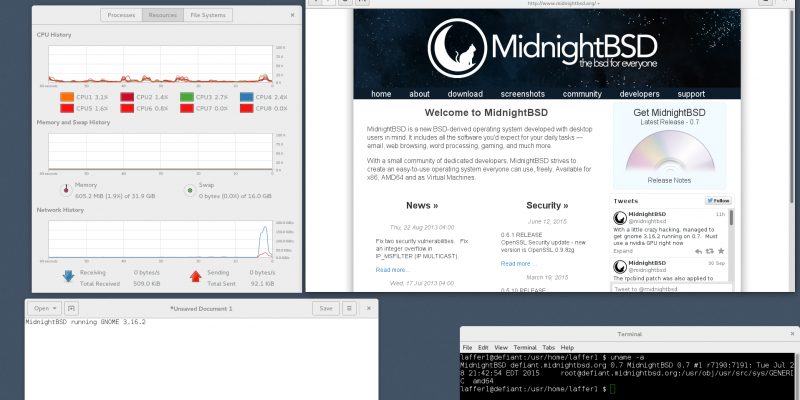The height and width of the screenshot is (400, 800).
Task: Click the CPU6 red color swatch
Action: click(127, 108)
